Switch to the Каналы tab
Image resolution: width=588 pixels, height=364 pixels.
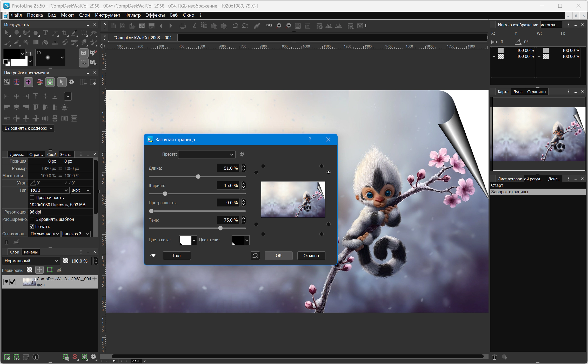pyautogui.click(x=31, y=252)
